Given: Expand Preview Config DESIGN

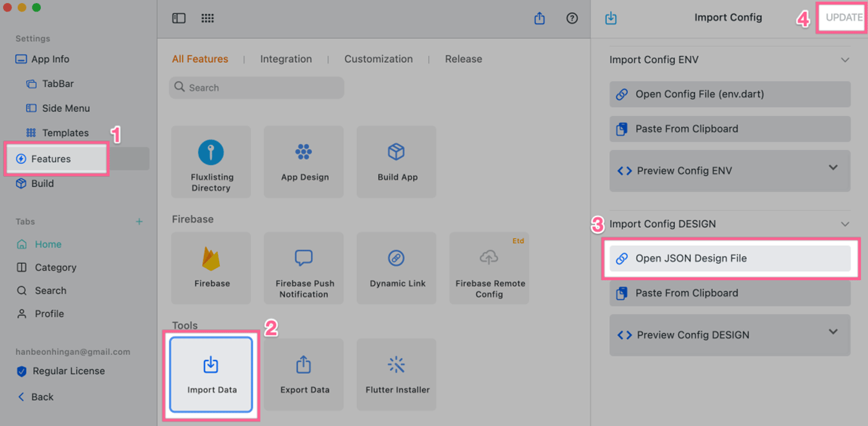Looking at the screenshot, I should click(730, 335).
